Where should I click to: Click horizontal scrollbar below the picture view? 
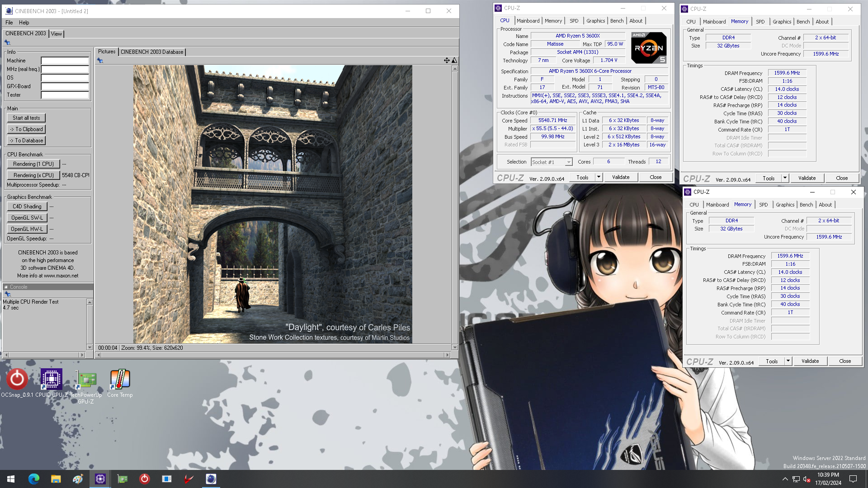tap(273, 355)
